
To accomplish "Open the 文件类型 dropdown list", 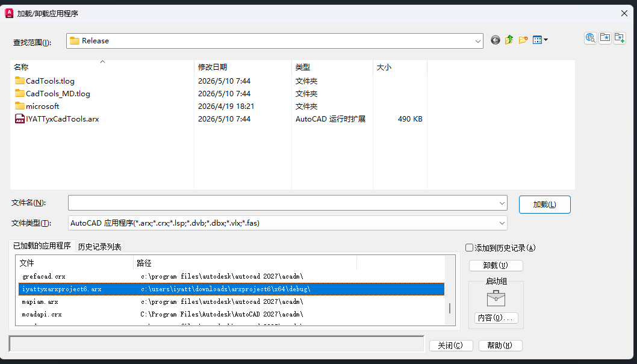I will (x=502, y=223).
